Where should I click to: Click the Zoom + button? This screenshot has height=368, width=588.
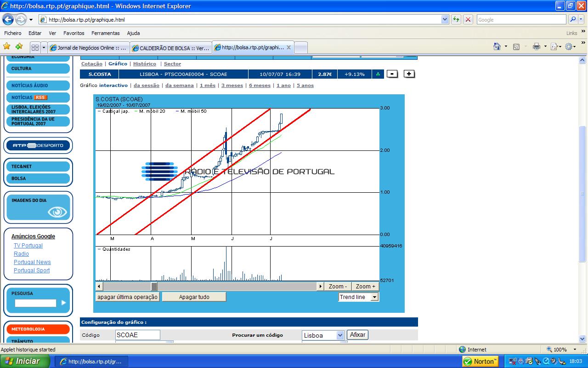(x=365, y=286)
